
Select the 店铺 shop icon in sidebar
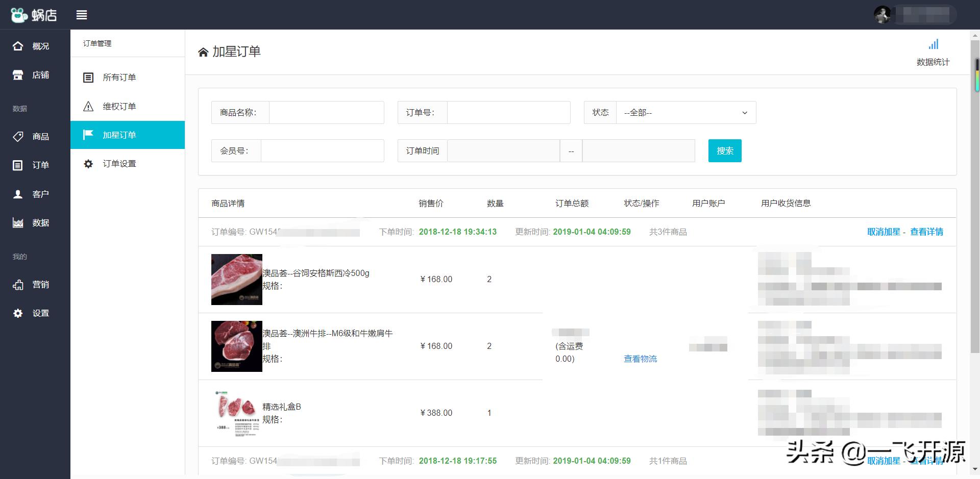(35, 75)
